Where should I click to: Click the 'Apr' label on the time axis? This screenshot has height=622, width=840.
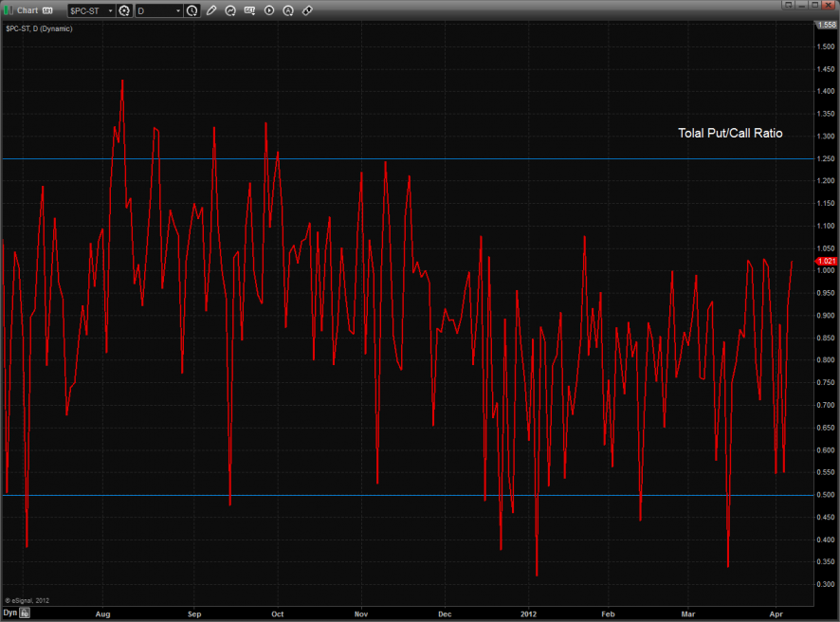[776, 614]
